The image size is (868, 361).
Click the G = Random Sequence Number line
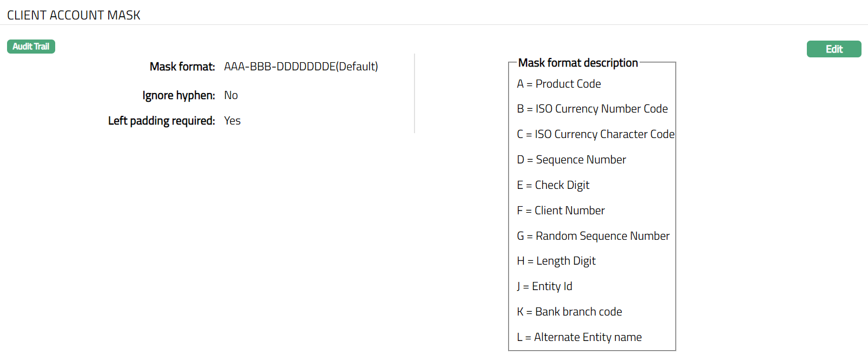point(593,236)
